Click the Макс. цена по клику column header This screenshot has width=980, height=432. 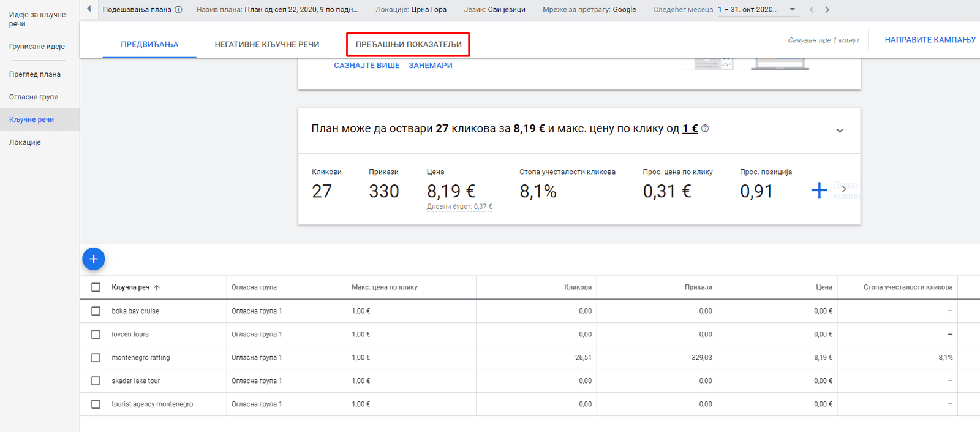(x=385, y=287)
